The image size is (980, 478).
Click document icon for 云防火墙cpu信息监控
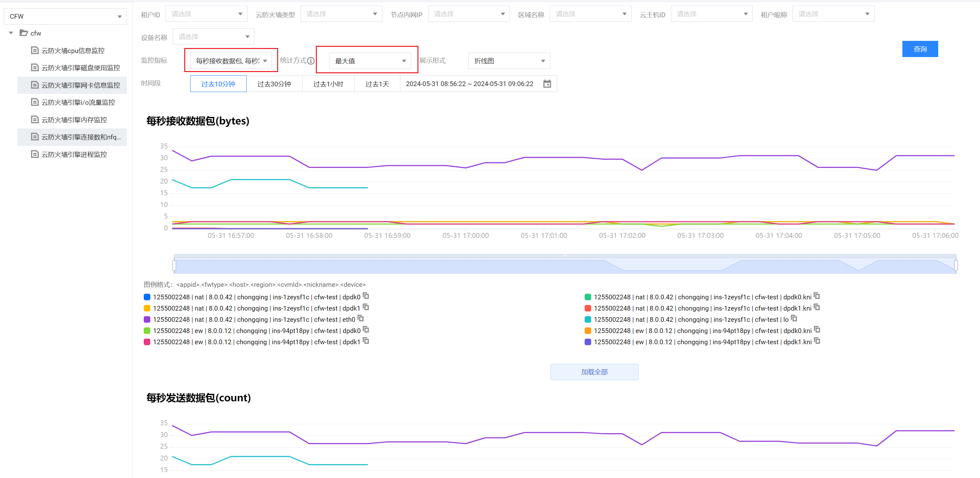pyautogui.click(x=35, y=50)
